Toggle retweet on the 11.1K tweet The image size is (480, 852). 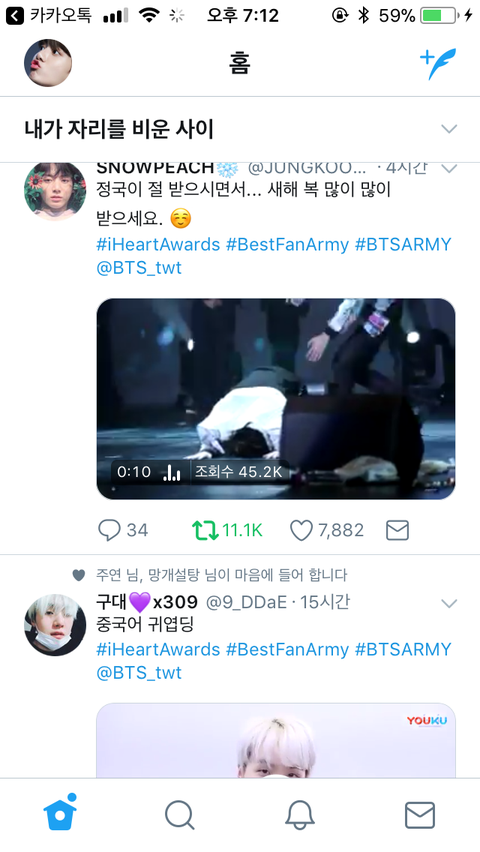pos(205,530)
